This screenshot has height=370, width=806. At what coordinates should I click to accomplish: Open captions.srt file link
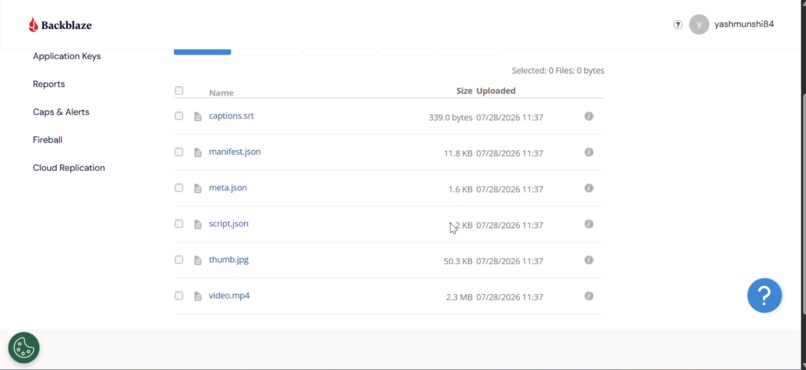pos(231,116)
